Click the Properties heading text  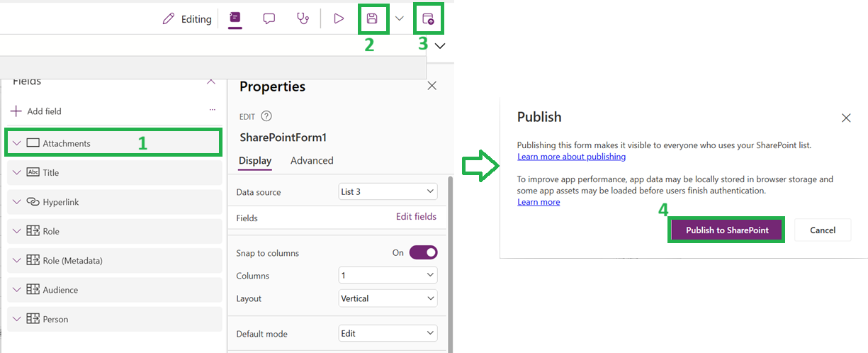pos(272,86)
